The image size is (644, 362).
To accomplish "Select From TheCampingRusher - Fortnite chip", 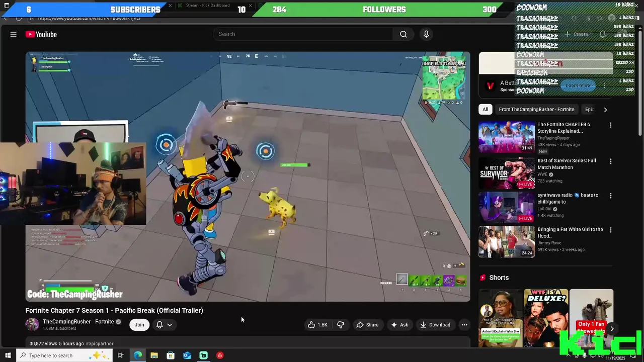I will coord(536,110).
